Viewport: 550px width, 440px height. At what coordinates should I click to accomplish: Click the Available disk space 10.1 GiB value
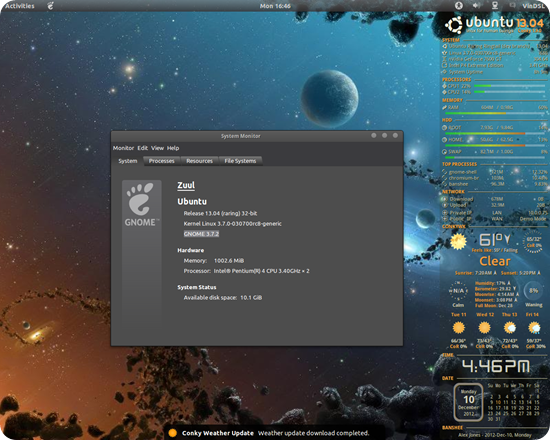tap(251, 298)
